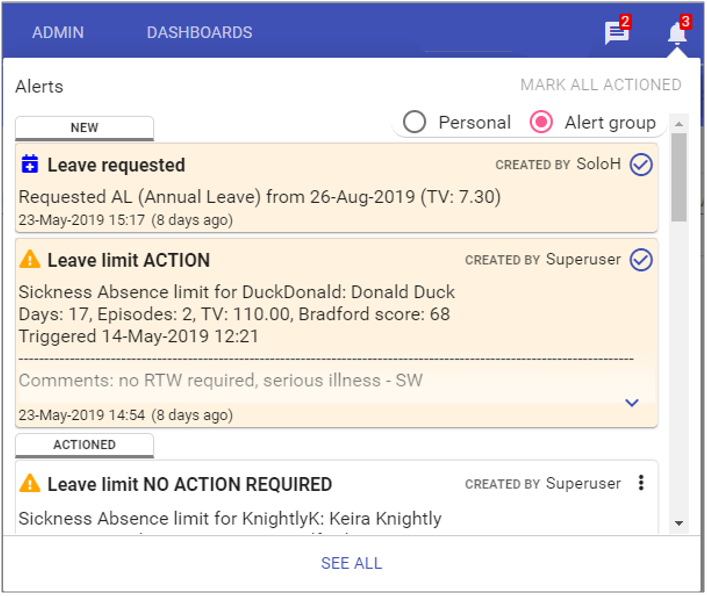This screenshot has height=596, width=707.
Task: Click the ACTIONED section label
Action: pyautogui.click(x=84, y=445)
